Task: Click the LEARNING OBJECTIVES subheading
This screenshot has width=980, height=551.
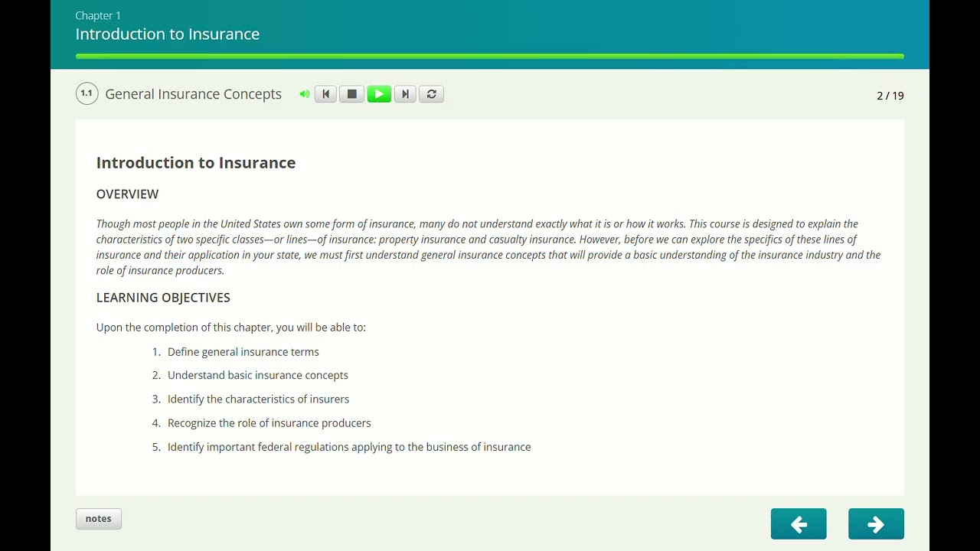Action: [x=163, y=298]
